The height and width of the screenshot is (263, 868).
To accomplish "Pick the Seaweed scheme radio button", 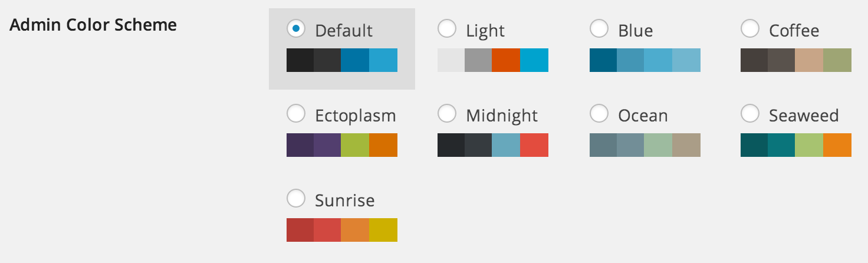I will (x=750, y=113).
